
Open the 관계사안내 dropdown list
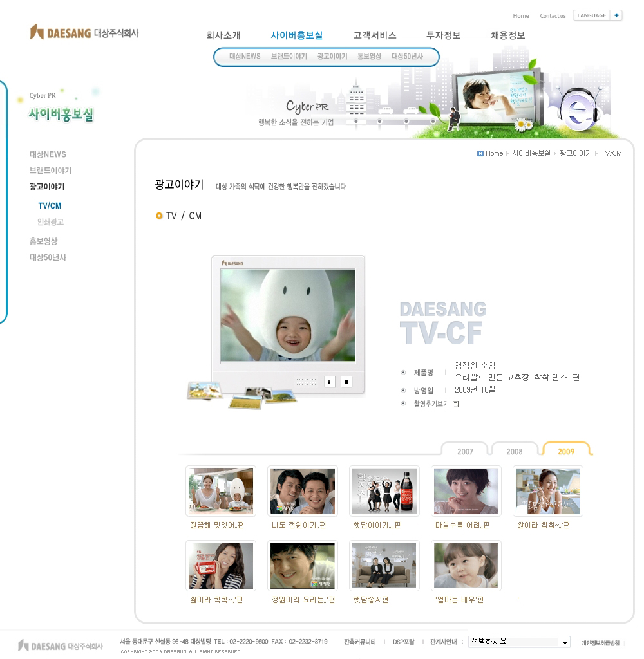519,642
